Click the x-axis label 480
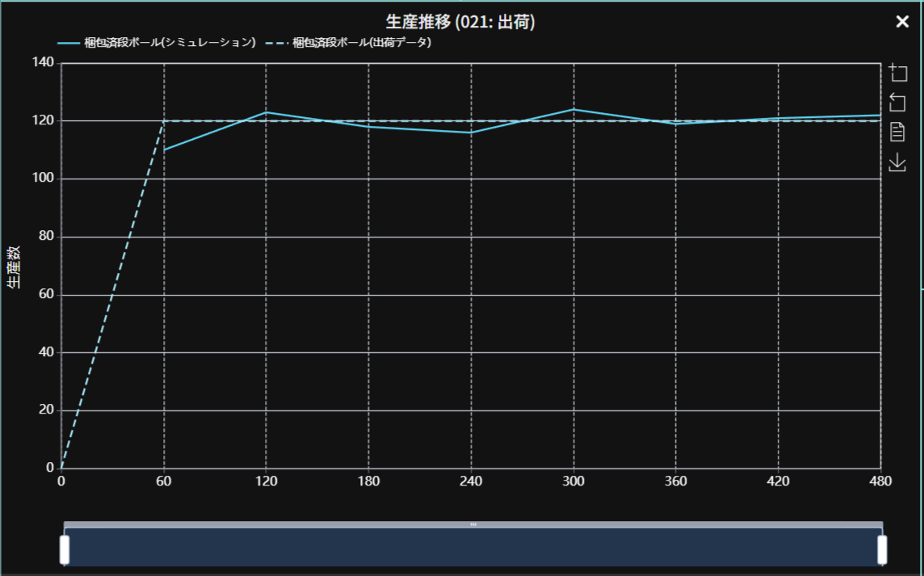This screenshot has height=576, width=924. pos(880,481)
